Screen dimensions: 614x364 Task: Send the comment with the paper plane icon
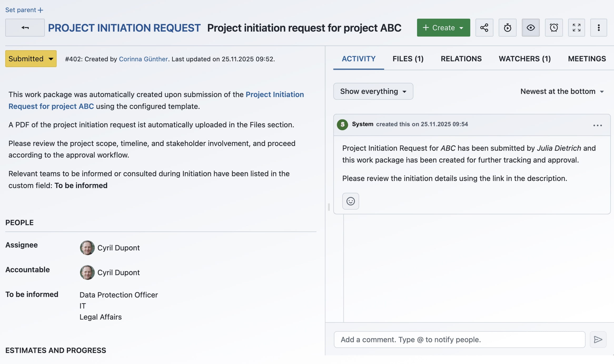[x=598, y=340]
